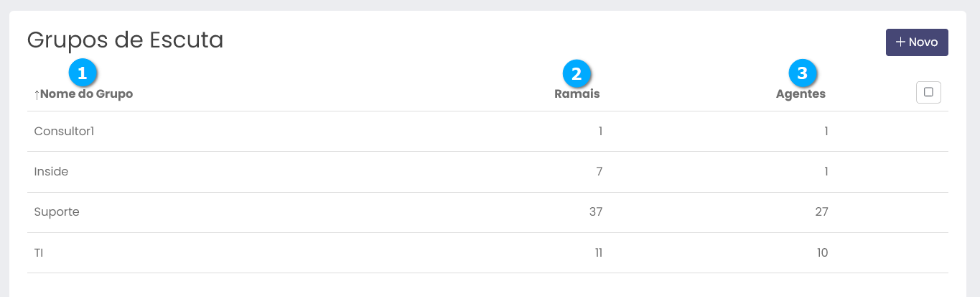Click the blue badge numbered 1

(83, 73)
